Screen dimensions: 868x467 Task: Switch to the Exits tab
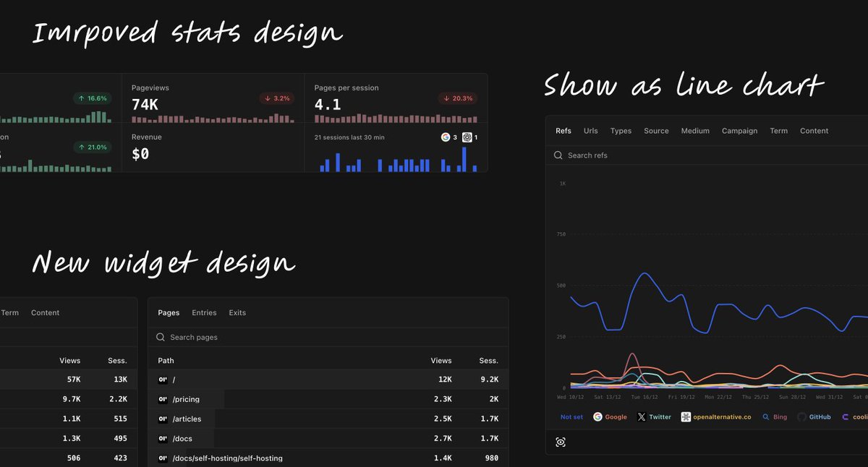237,313
